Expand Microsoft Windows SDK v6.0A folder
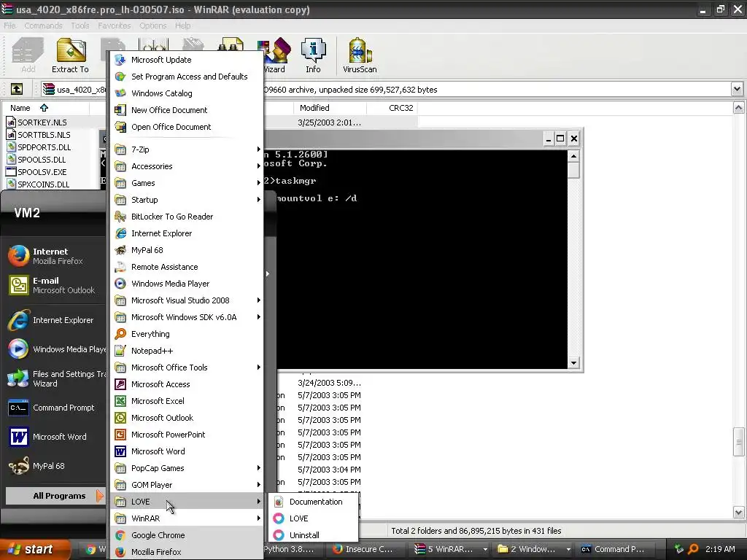This screenshot has height=560, width=747. click(x=187, y=317)
